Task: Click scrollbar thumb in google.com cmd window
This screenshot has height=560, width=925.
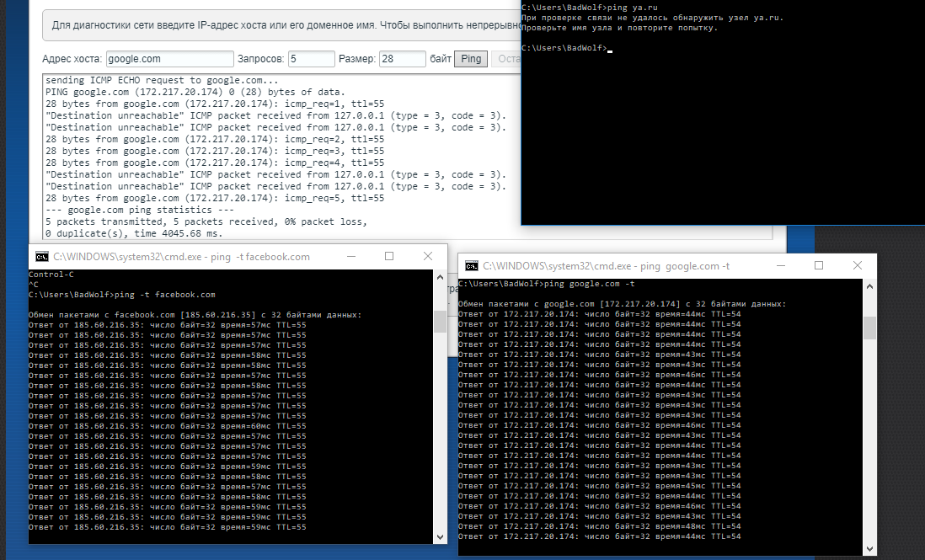Action: 869,328
